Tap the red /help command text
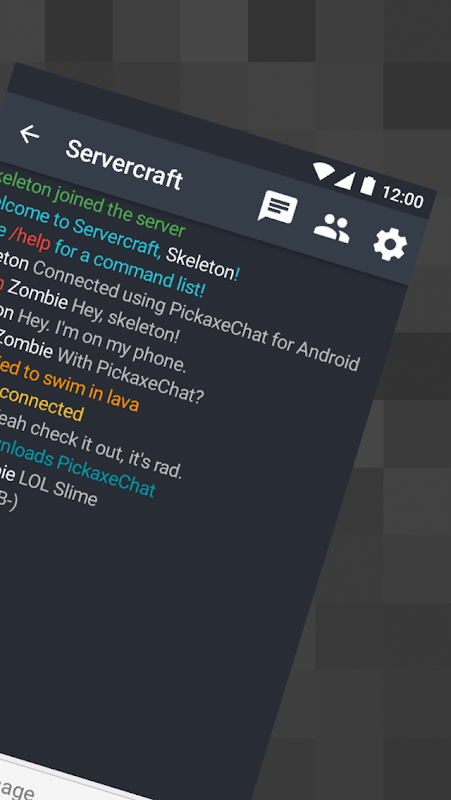 coord(29,238)
